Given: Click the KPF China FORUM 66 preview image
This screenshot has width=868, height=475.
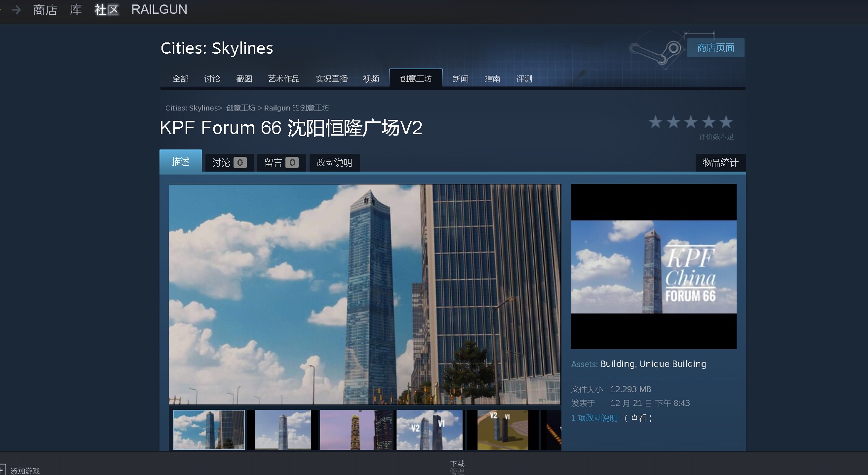Looking at the screenshot, I should point(654,266).
